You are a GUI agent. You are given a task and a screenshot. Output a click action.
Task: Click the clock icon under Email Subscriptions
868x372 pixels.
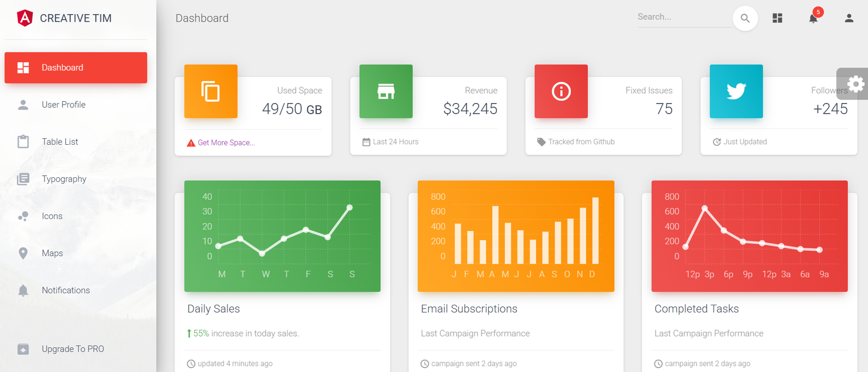pyautogui.click(x=425, y=364)
